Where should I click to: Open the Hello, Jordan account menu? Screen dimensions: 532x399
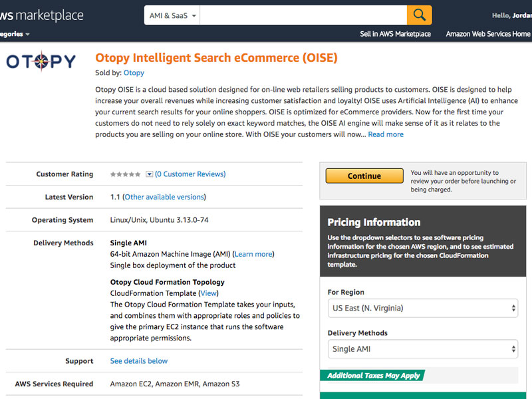pos(511,15)
